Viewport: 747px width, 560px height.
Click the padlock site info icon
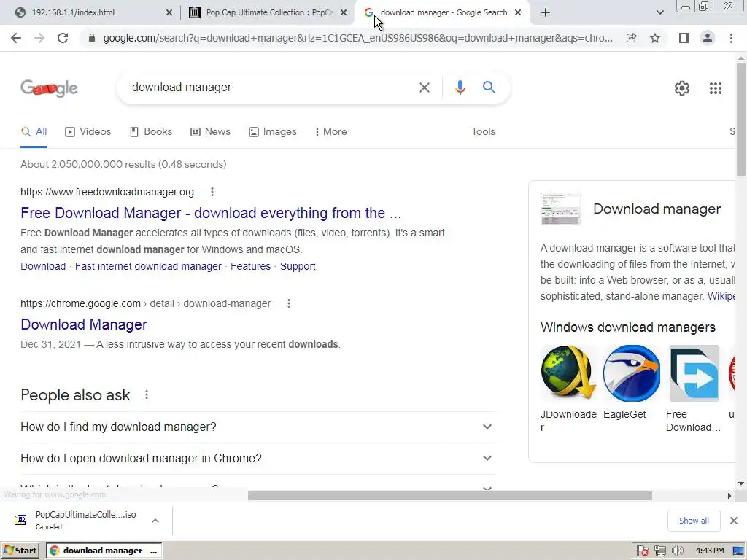coord(92,38)
